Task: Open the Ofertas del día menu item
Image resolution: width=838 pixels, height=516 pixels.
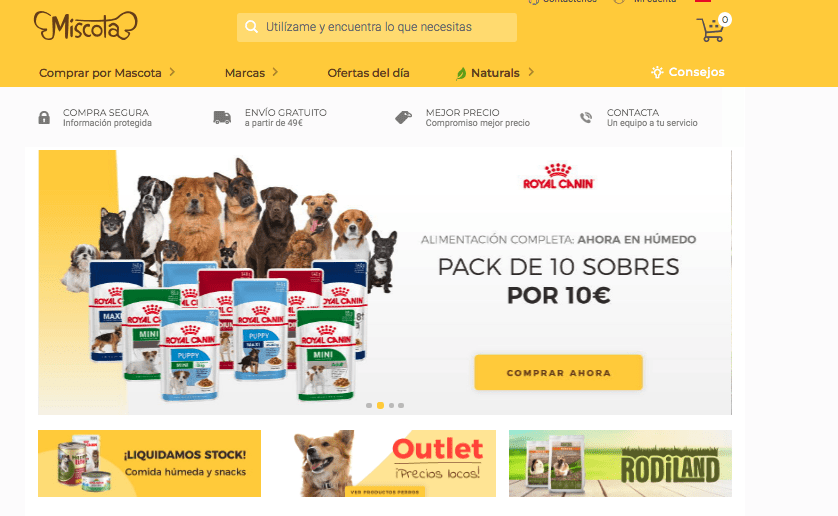Action: point(368,73)
